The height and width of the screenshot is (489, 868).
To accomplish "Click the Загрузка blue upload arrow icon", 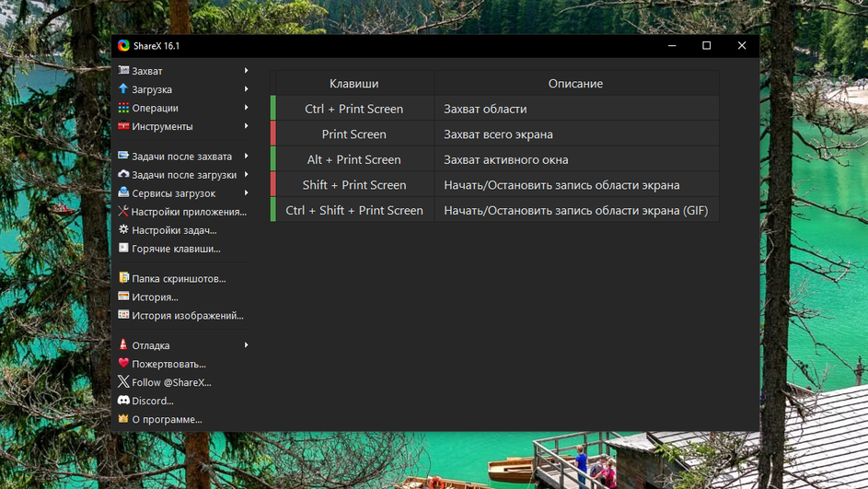I will 123,88.
